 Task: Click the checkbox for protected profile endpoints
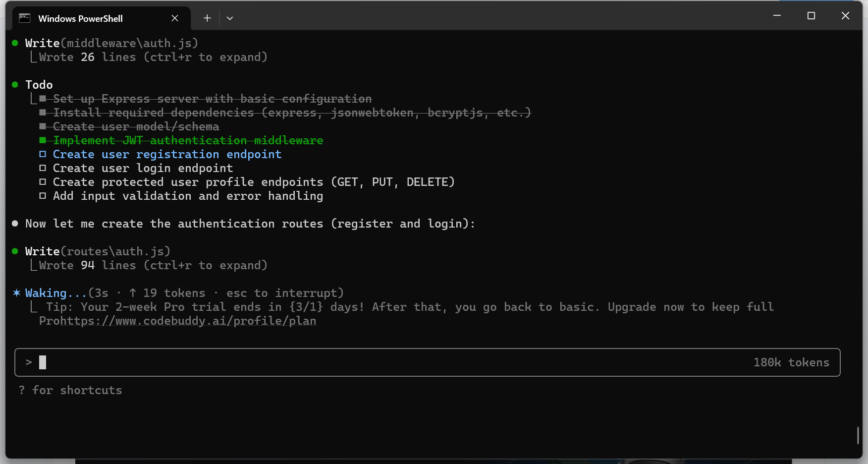[x=43, y=182]
